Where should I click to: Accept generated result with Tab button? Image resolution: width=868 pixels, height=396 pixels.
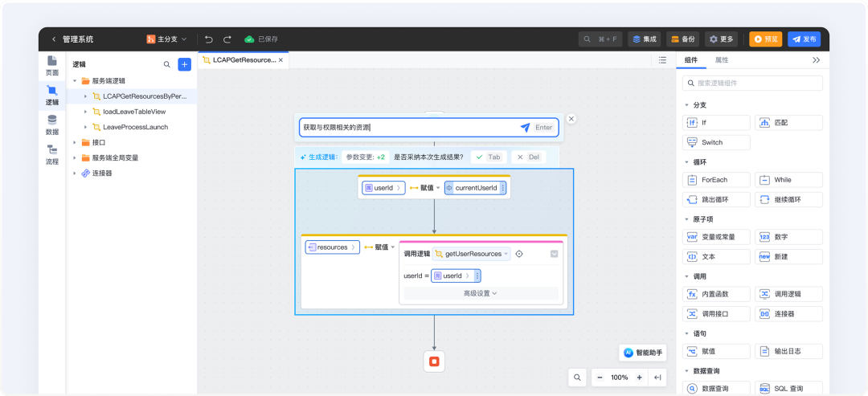(489, 157)
